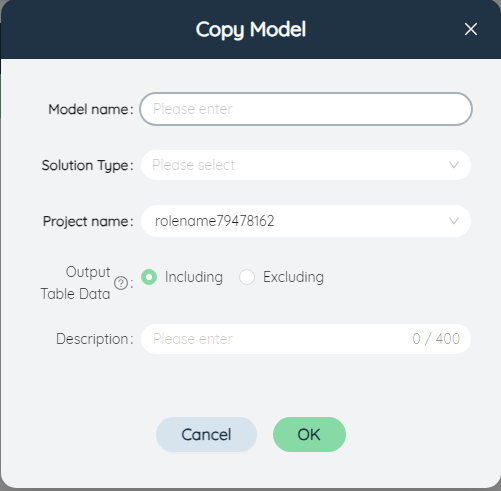Click the Model name label
501x491 pixels.
[x=91, y=109]
